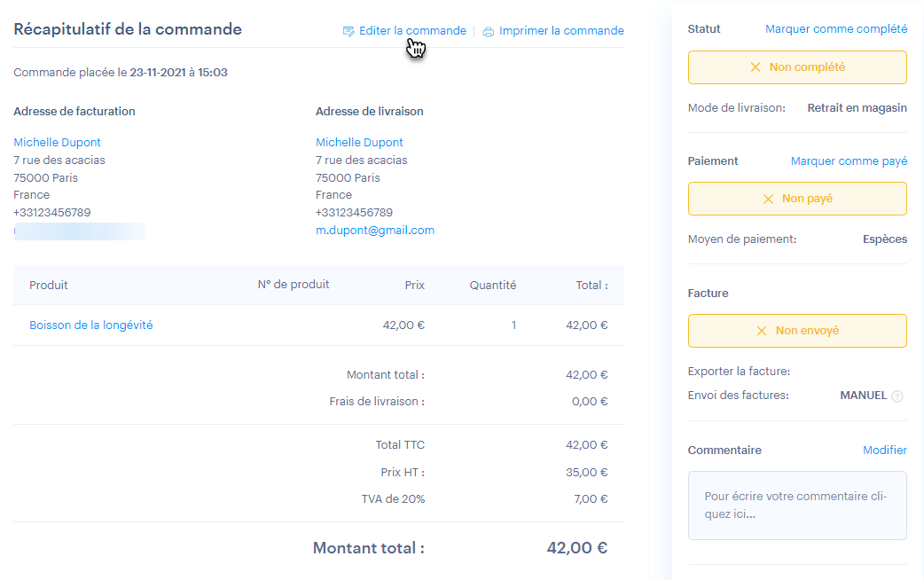
Task: Open the Boisson de la longévité product
Action: click(x=91, y=325)
